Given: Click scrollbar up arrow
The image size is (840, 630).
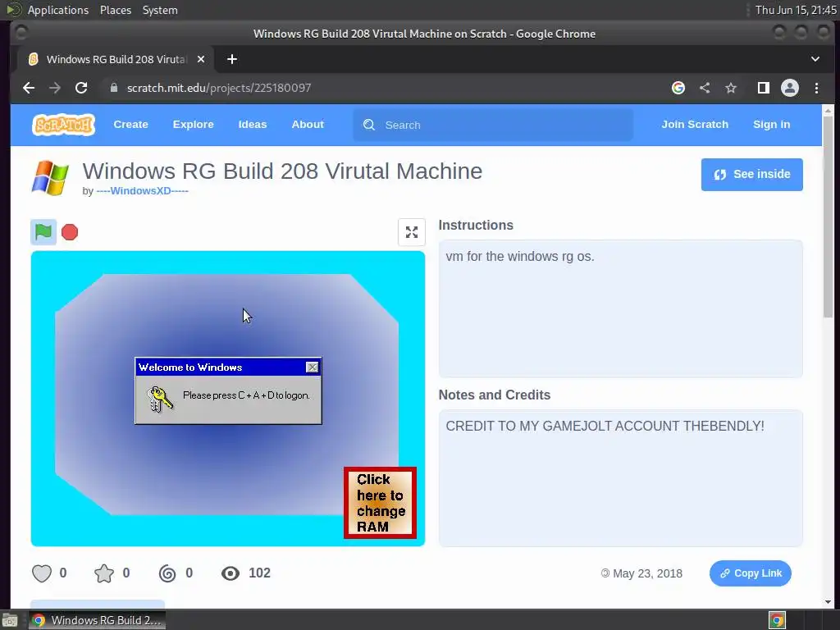Looking at the screenshot, I should (x=829, y=111).
